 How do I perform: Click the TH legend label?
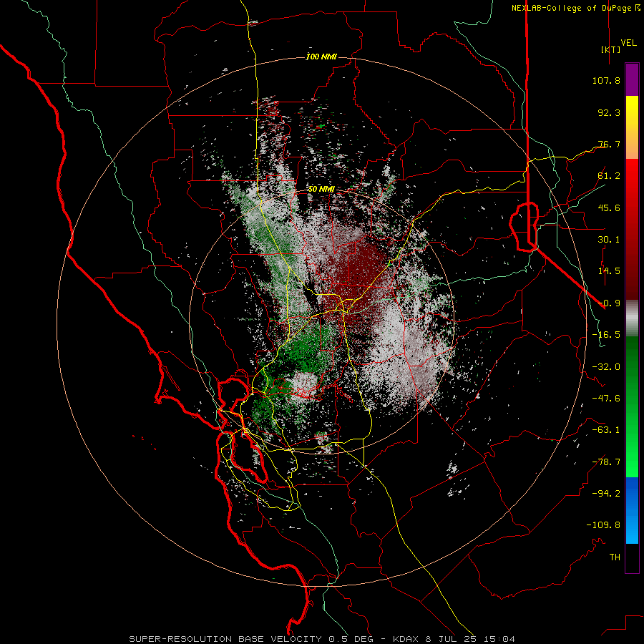click(x=615, y=557)
